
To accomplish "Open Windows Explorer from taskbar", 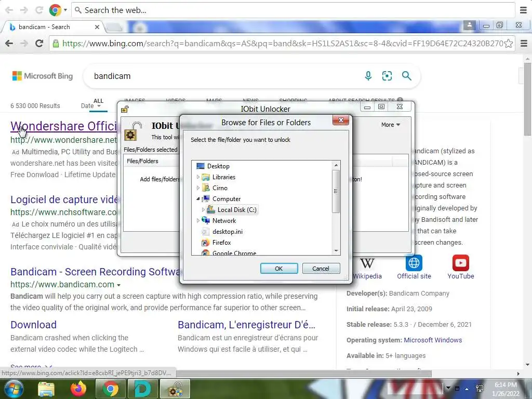I will 46,389.
